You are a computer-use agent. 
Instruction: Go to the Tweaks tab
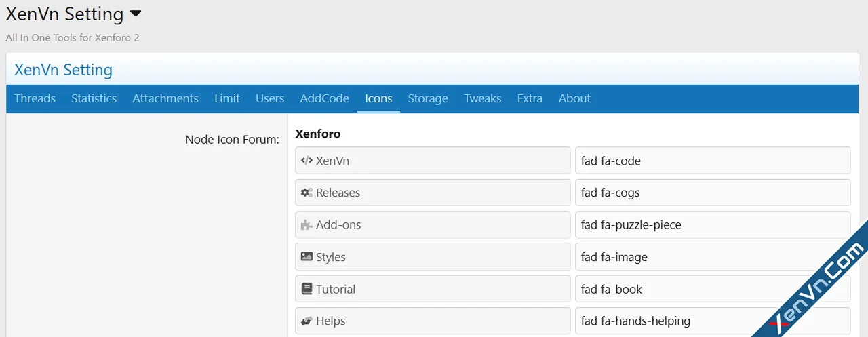pyautogui.click(x=483, y=98)
